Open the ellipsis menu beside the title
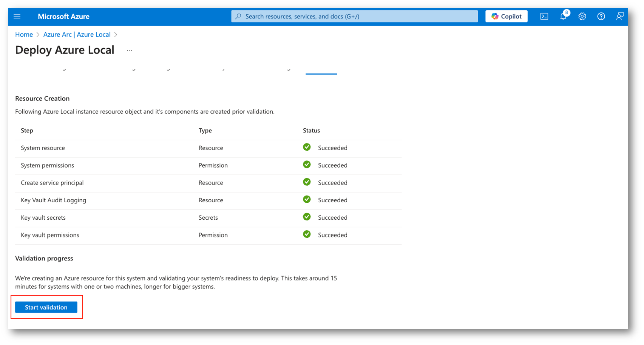This screenshot has width=644, height=345. [130, 50]
